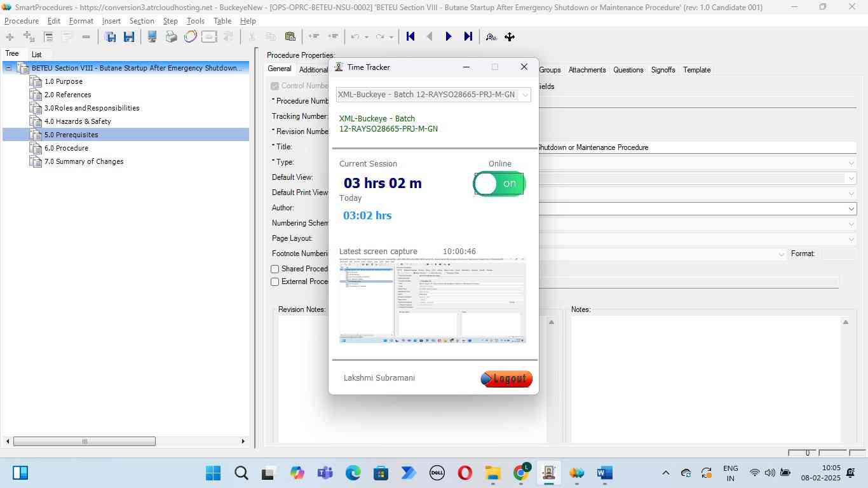868x488 pixels.
Task: Open Opera browser from taskbar
Action: (x=465, y=473)
